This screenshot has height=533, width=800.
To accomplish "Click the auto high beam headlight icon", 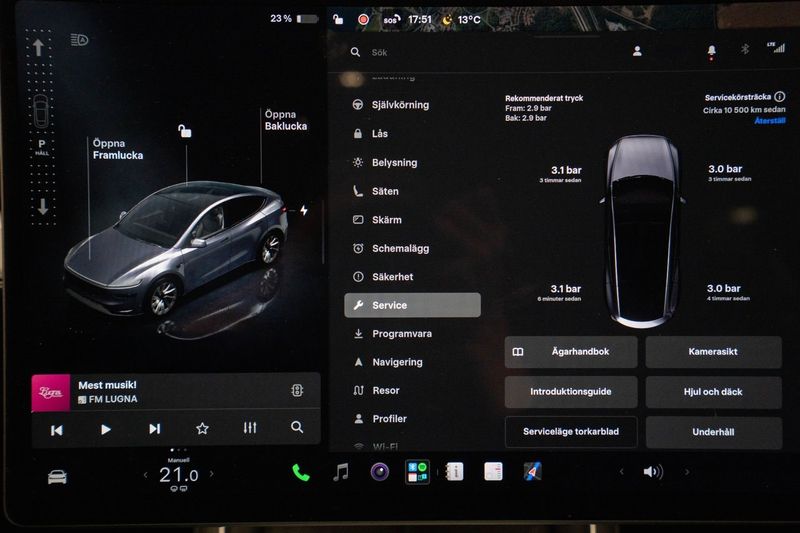I will [80, 40].
